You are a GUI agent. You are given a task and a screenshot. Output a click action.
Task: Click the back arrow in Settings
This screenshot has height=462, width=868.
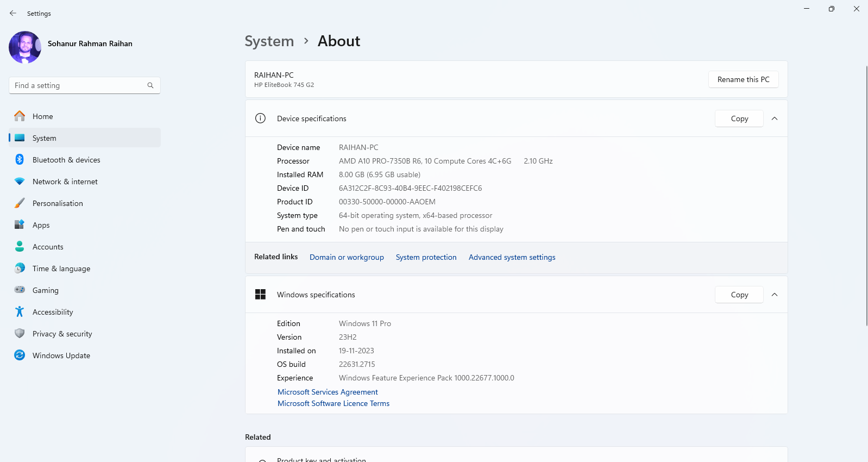tap(13, 13)
